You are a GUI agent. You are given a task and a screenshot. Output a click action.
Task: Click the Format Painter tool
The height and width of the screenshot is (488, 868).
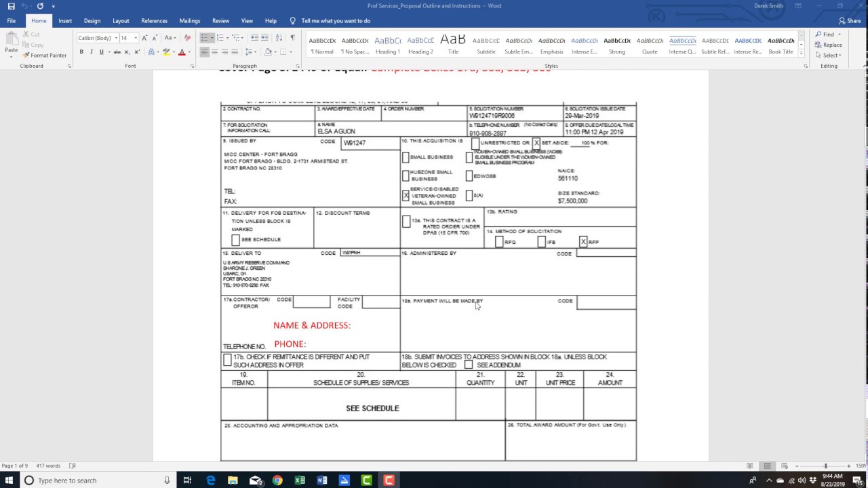point(45,55)
